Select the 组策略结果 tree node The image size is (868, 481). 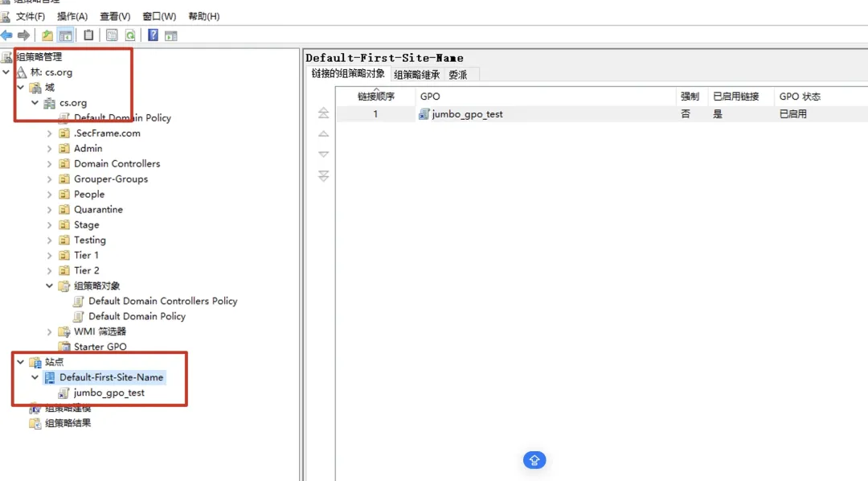[68, 423]
